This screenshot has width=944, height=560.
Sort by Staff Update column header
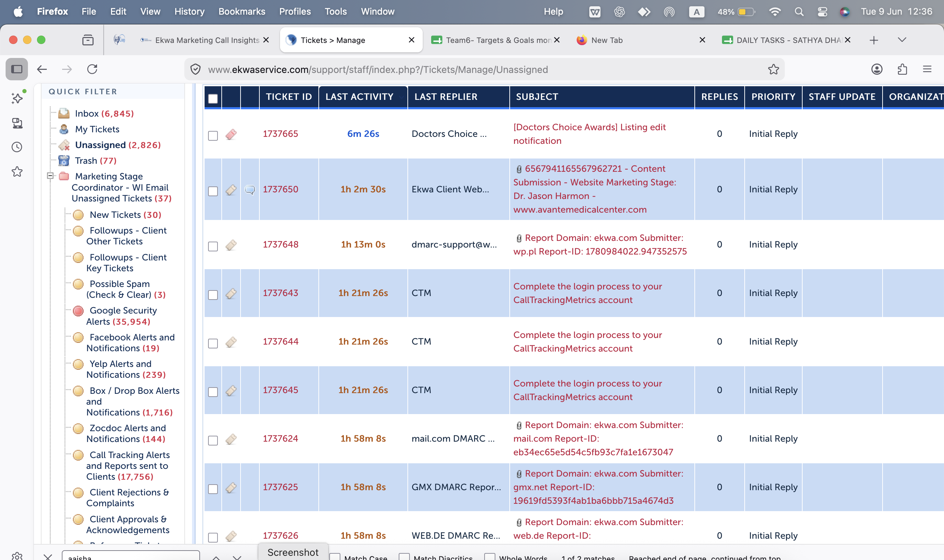(842, 97)
